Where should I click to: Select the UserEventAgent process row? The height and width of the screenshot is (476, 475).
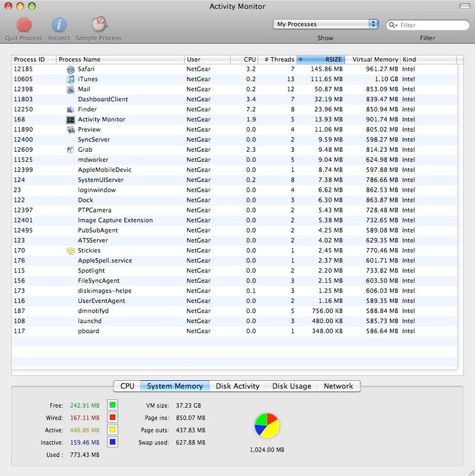click(x=235, y=301)
